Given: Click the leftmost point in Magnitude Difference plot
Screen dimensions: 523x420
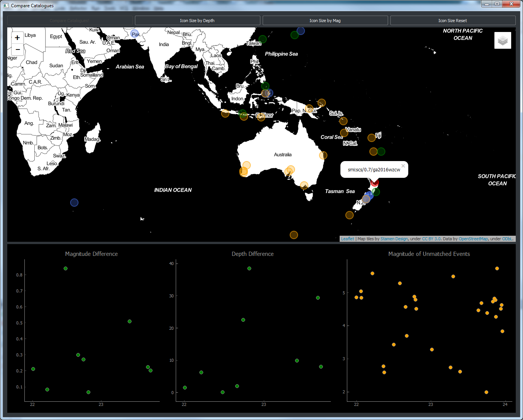Looking at the screenshot, I should click(x=33, y=369).
